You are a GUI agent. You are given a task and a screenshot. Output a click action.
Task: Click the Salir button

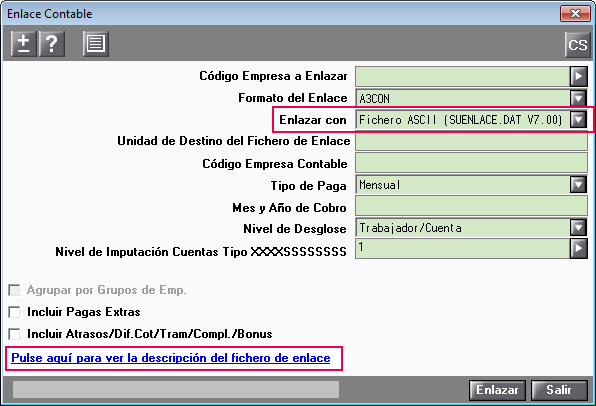click(x=559, y=390)
